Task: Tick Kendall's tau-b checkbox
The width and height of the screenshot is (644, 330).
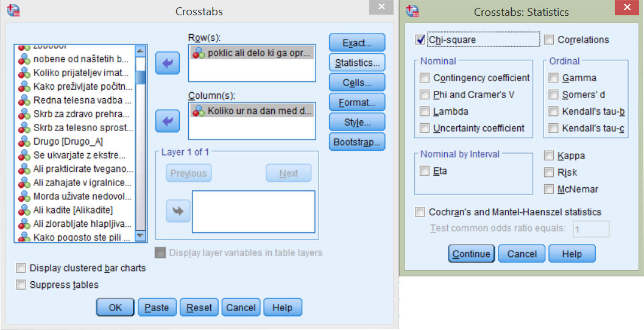Action: click(x=554, y=112)
